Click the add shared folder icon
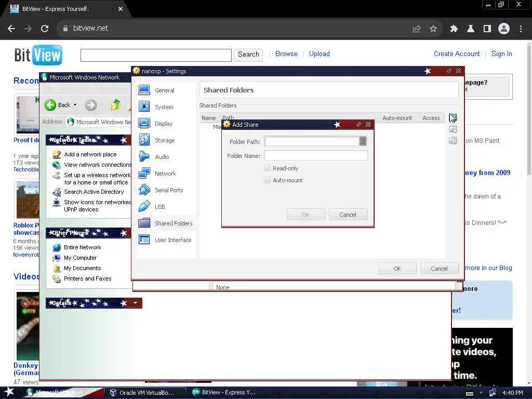 (x=453, y=118)
